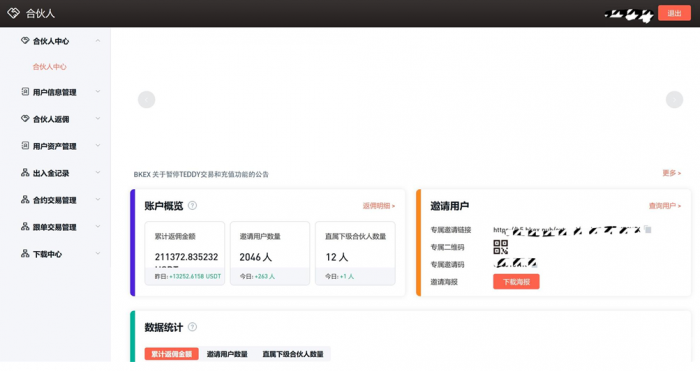Click the 下载中心 menu label
Image resolution: width=700 pixels, height=371 pixels.
tap(47, 254)
